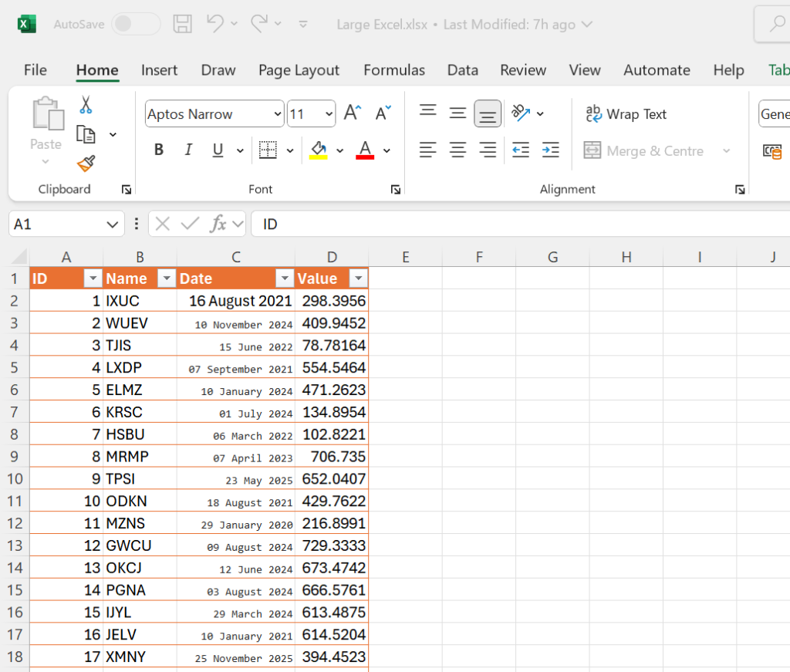Image resolution: width=790 pixels, height=672 pixels.
Task: Align text left
Action: click(427, 150)
